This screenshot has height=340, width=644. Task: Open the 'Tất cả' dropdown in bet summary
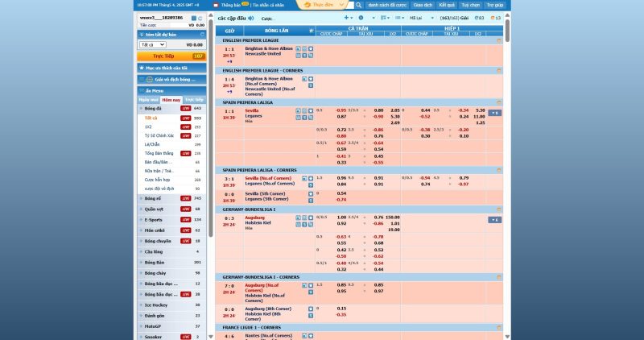pyautogui.click(x=152, y=45)
